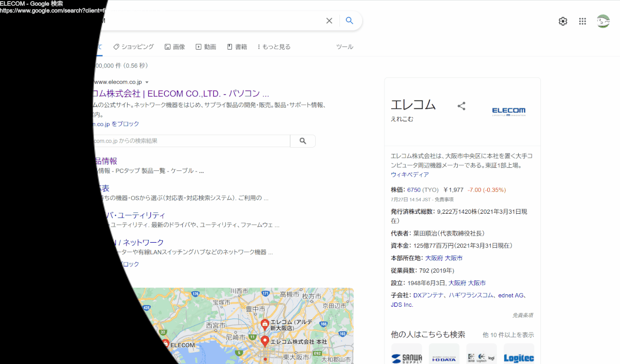Open the Google apps grid
Image resolution: width=620 pixels, height=364 pixels.
(x=583, y=21)
